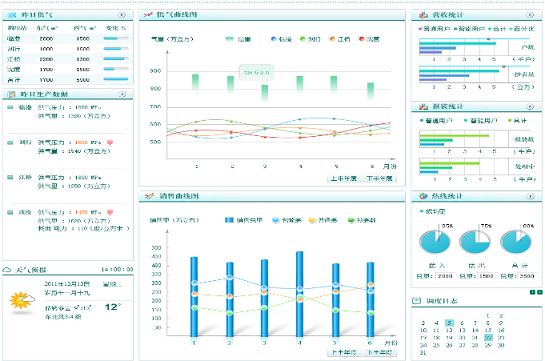Expand the 报装统计 panel with arrow button
Screen dimensions: 545x361
coord(530,107)
